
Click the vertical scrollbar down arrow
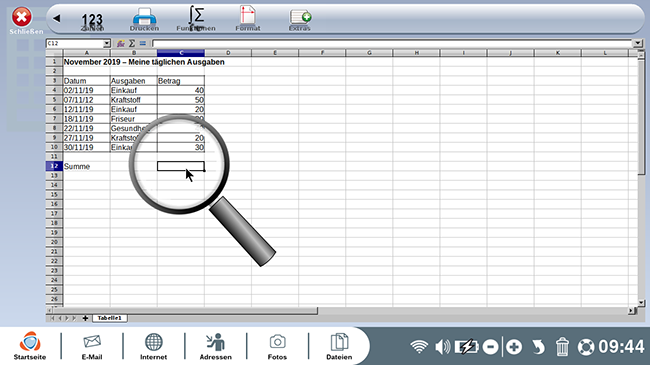(x=641, y=303)
